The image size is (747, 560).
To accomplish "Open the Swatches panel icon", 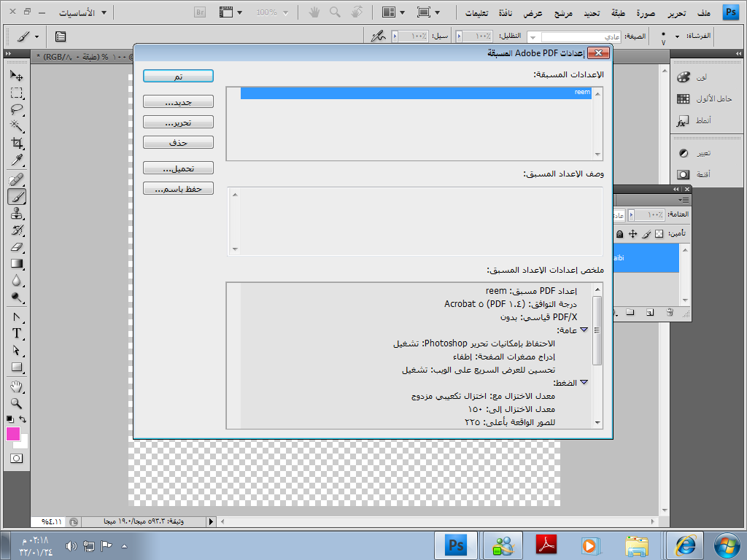I will point(684,98).
